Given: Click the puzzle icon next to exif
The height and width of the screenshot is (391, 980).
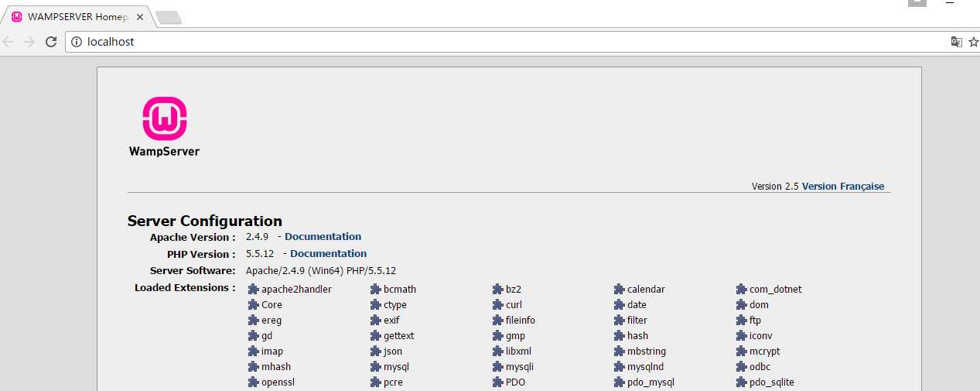Looking at the screenshot, I should 376,321.
